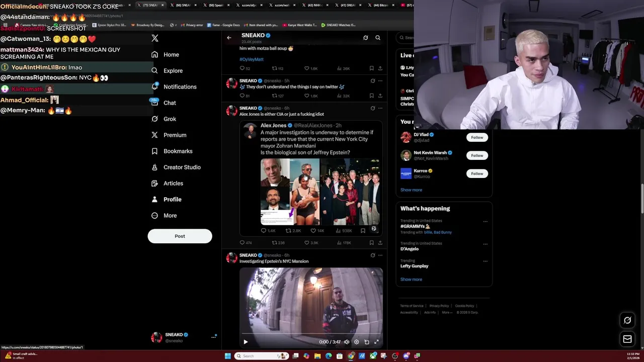Mute the video with speaker icon
This screenshot has width=644, height=362.
[347, 342]
